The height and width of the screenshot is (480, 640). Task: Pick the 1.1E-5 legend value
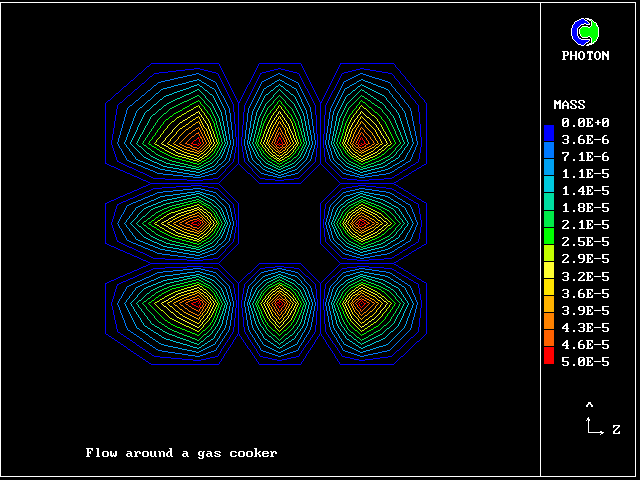(x=585, y=173)
